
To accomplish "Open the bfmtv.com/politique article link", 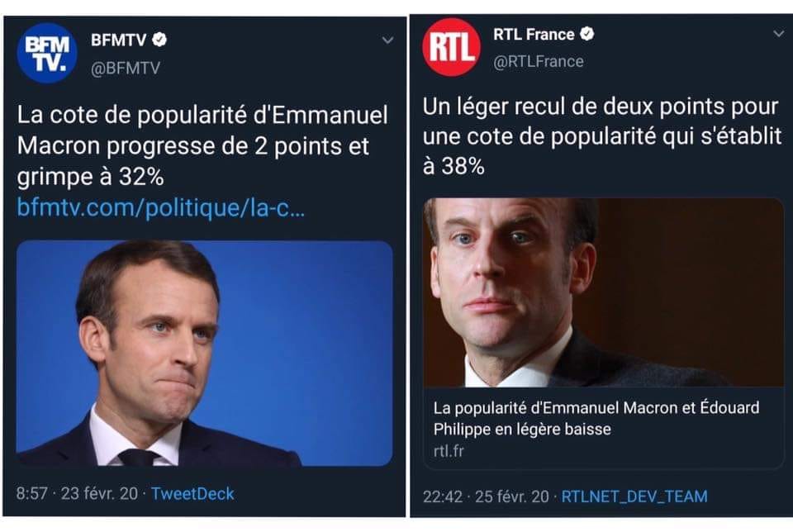I will 161,207.
